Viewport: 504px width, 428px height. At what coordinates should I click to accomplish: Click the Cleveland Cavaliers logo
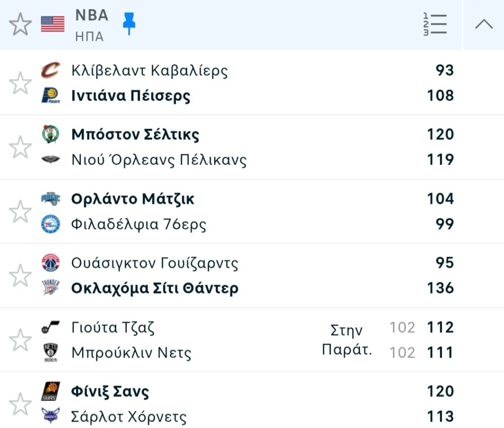point(50,70)
